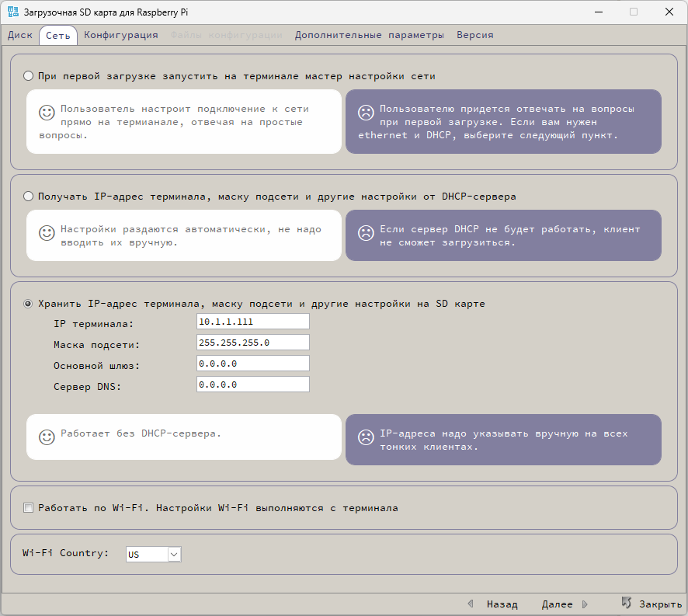Click the smiley icon in the wizard setup description
The height and width of the screenshot is (616, 688).
47,113
